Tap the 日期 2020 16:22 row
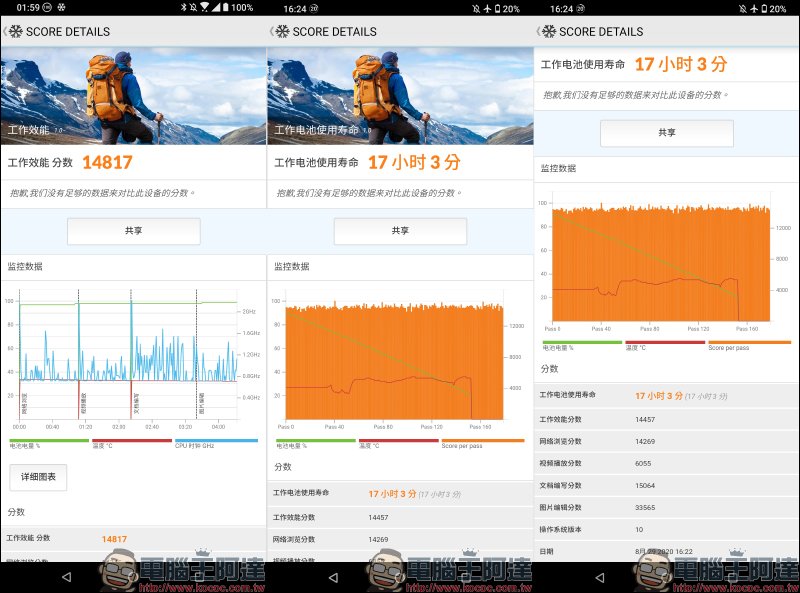 pyautogui.click(x=667, y=551)
